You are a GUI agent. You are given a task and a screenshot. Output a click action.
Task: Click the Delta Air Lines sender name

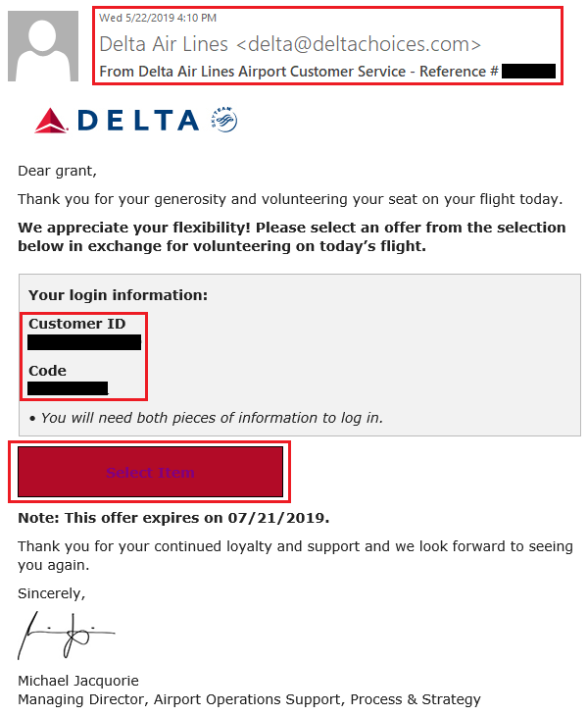164,44
